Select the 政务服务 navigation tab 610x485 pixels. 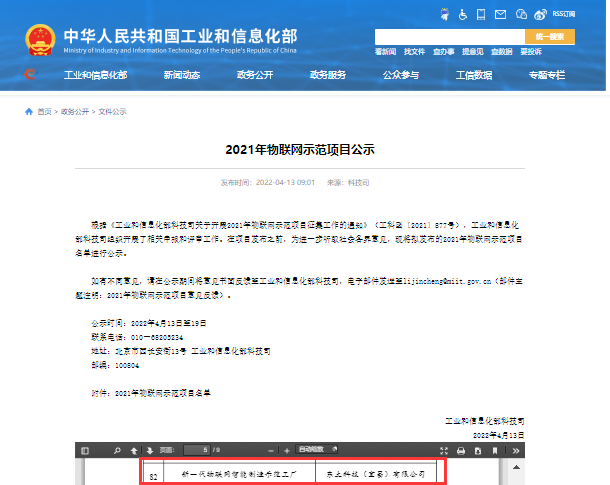click(x=327, y=75)
